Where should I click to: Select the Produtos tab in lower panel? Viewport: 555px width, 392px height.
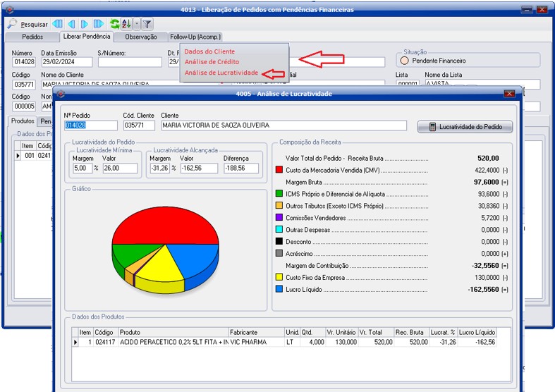(22, 121)
